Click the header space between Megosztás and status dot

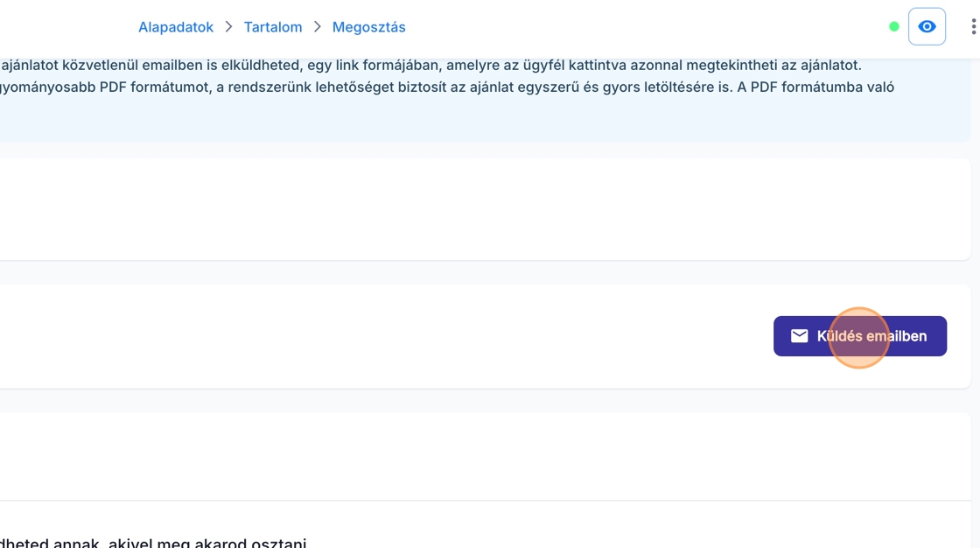pyautogui.click(x=647, y=27)
